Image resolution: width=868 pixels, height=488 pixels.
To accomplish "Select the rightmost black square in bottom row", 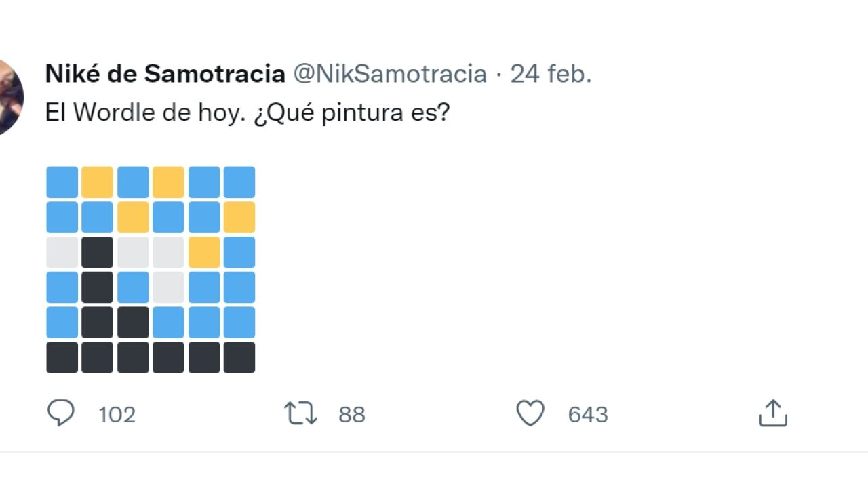I will (239, 357).
